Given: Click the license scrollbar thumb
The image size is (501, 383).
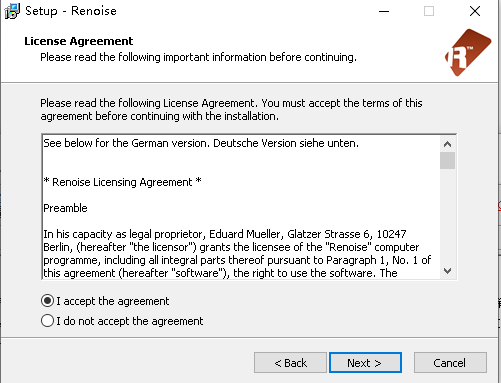Looking at the screenshot, I should point(447,161).
